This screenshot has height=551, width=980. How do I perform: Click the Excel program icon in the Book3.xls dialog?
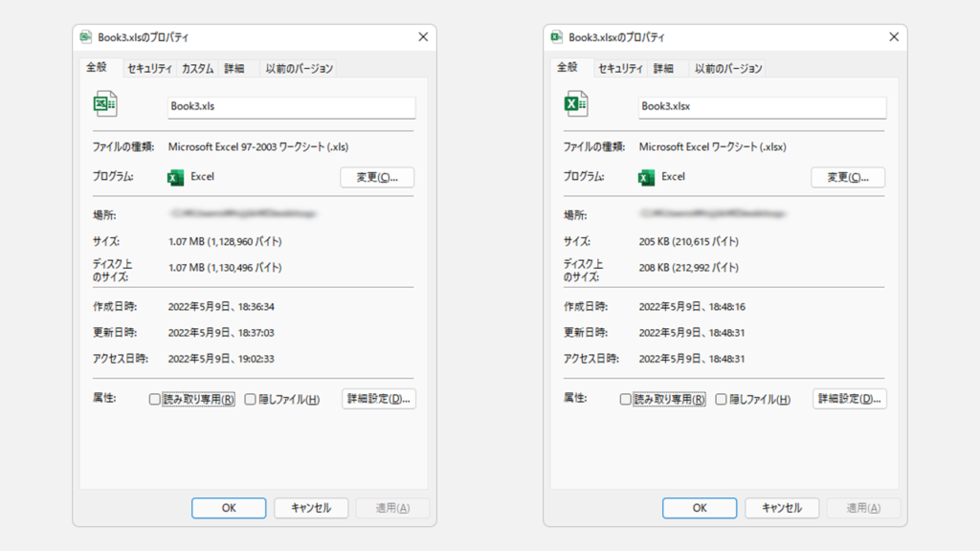coord(175,177)
